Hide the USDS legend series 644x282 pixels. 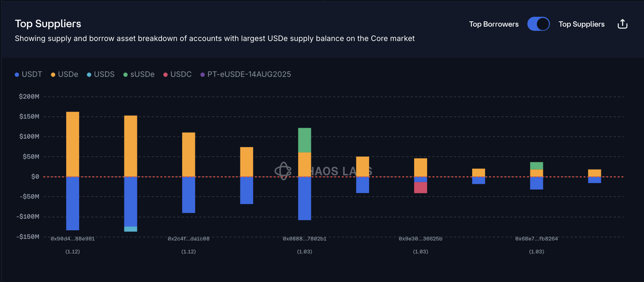pos(104,74)
